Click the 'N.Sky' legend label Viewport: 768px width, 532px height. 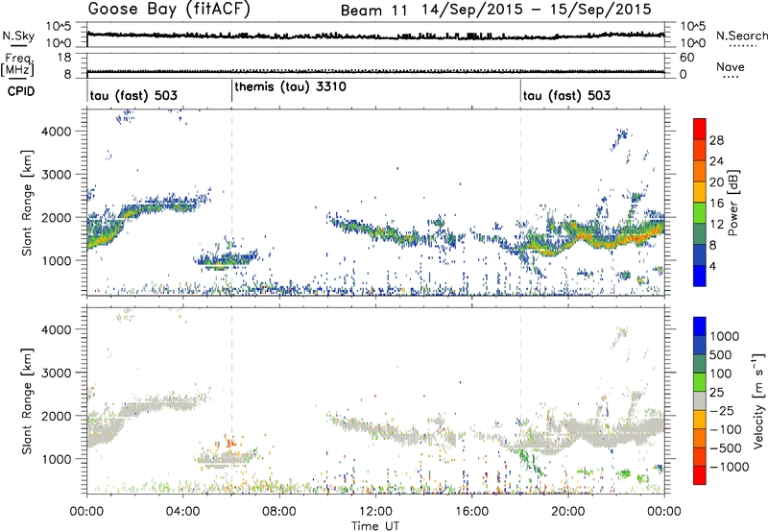click(18, 36)
